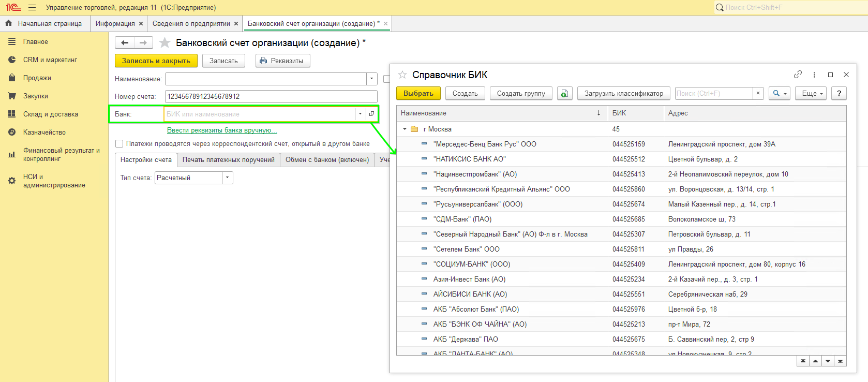Image resolution: width=868 pixels, height=382 pixels.
Task: Move one row down in the БИК list
Action: (x=828, y=361)
